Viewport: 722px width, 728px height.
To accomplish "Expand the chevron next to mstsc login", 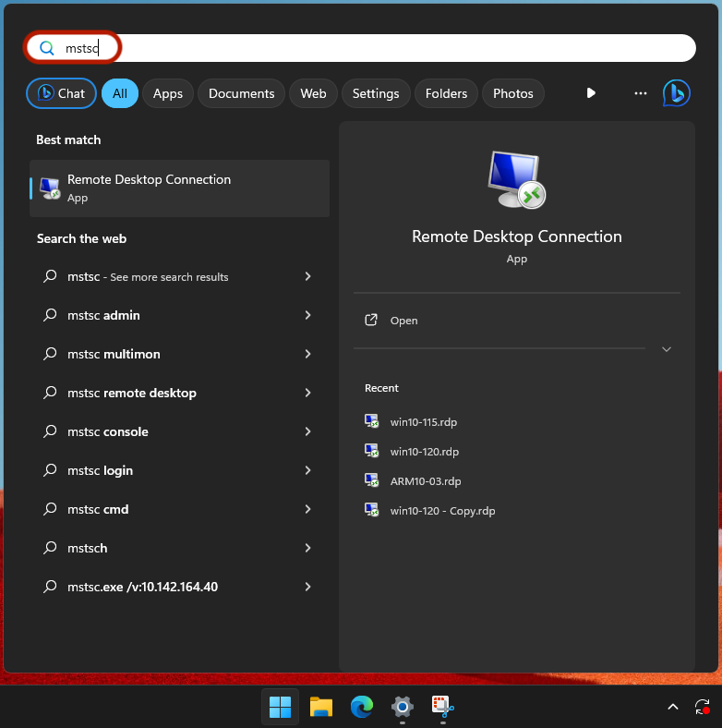I will coord(307,470).
